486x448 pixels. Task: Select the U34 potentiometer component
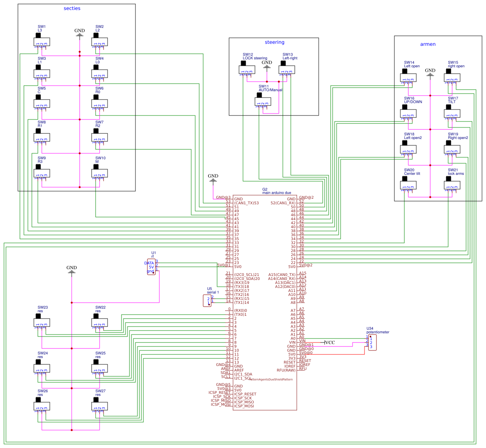372,342
